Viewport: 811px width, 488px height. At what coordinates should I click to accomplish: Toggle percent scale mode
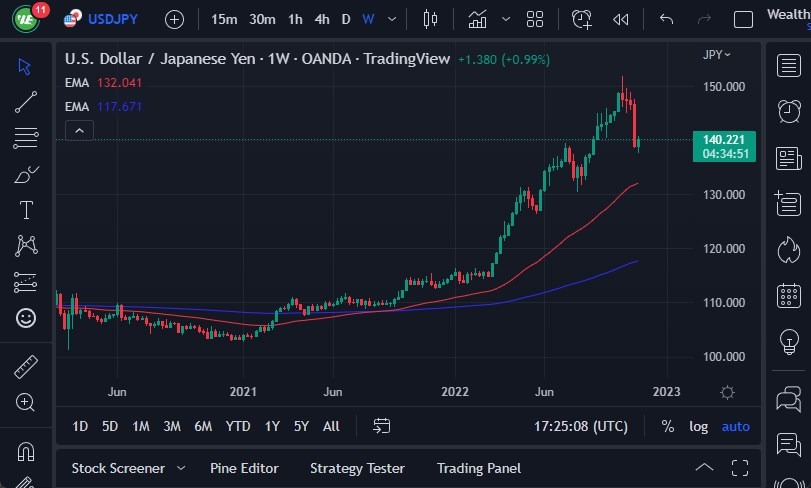coord(667,426)
